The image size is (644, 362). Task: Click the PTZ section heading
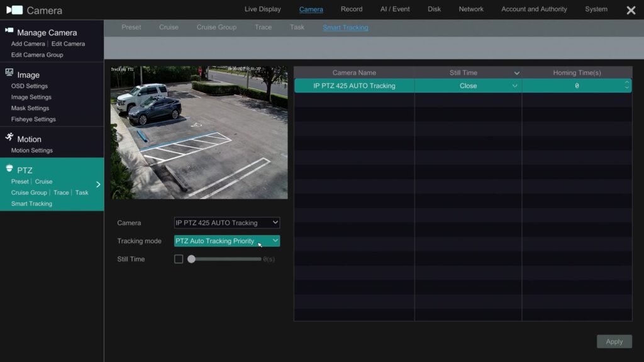tap(25, 170)
